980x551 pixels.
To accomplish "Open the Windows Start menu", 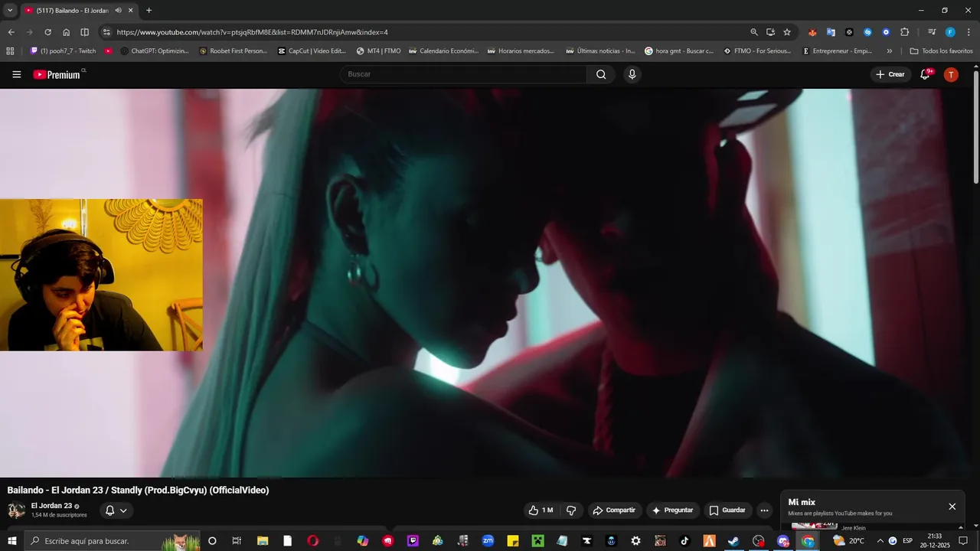I will point(12,541).
